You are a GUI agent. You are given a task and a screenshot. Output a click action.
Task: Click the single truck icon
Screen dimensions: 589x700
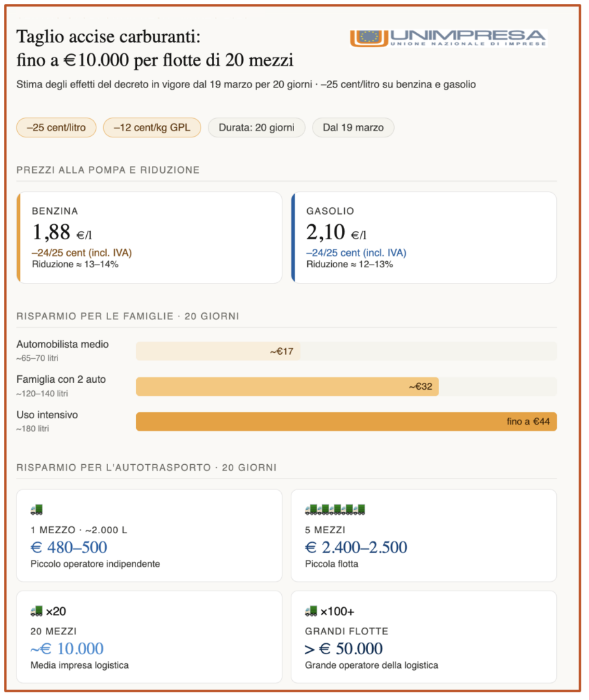37,509
